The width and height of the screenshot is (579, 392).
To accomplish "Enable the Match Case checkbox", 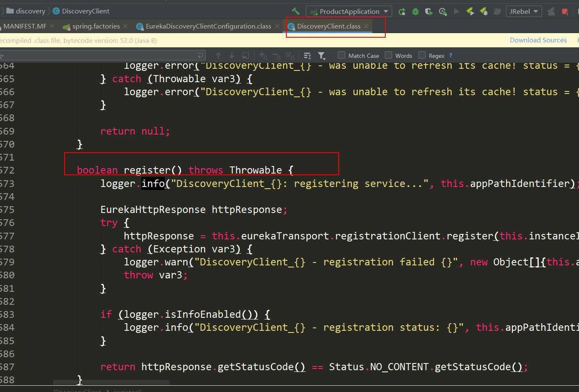I will [342, 55].
